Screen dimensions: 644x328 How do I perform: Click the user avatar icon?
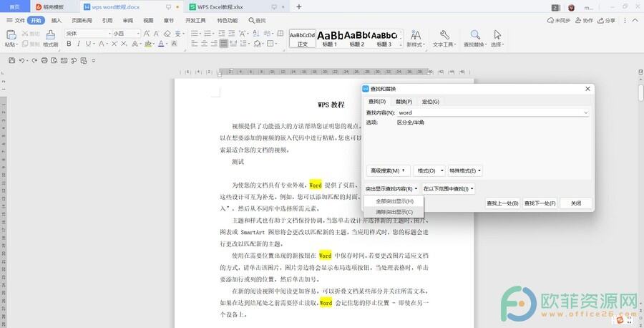571,7
